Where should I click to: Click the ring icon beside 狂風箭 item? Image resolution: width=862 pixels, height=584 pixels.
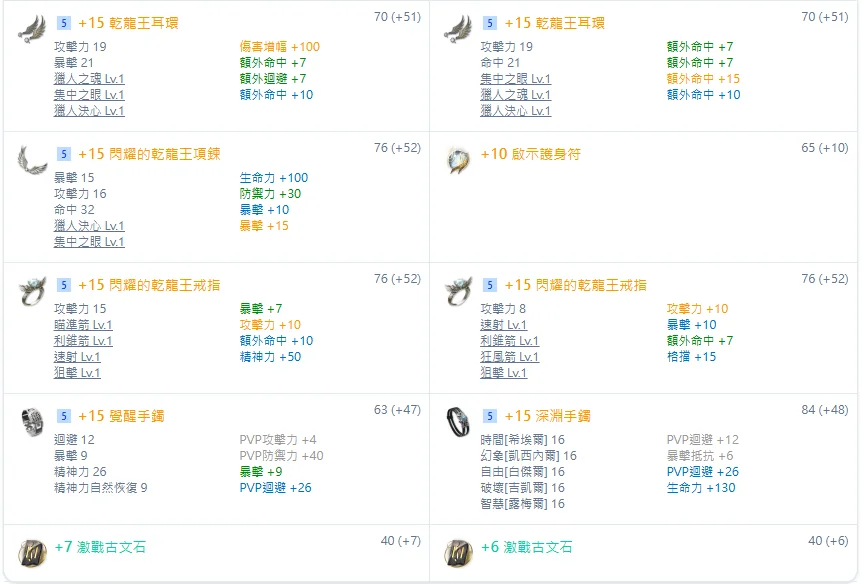(459, 290)
